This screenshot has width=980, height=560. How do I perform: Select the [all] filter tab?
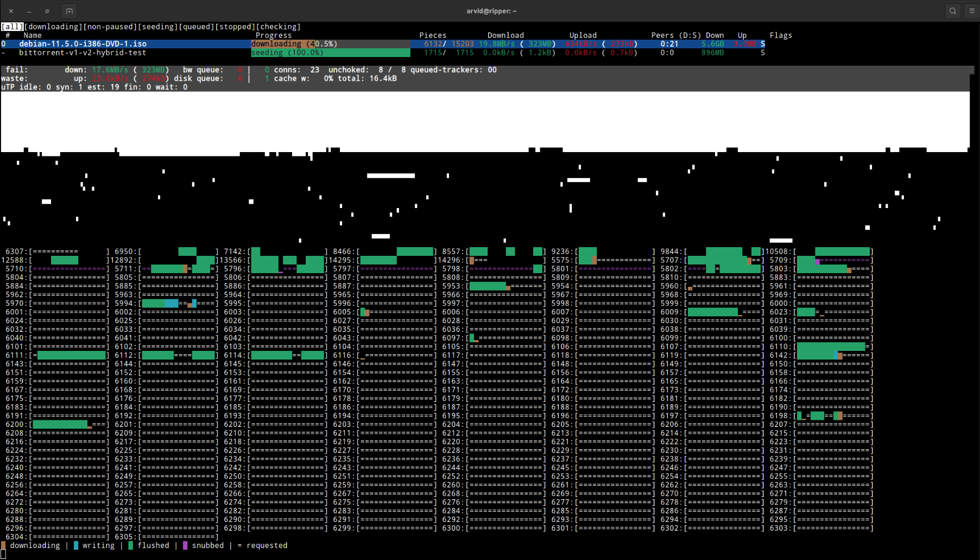[x=11, y=26]
